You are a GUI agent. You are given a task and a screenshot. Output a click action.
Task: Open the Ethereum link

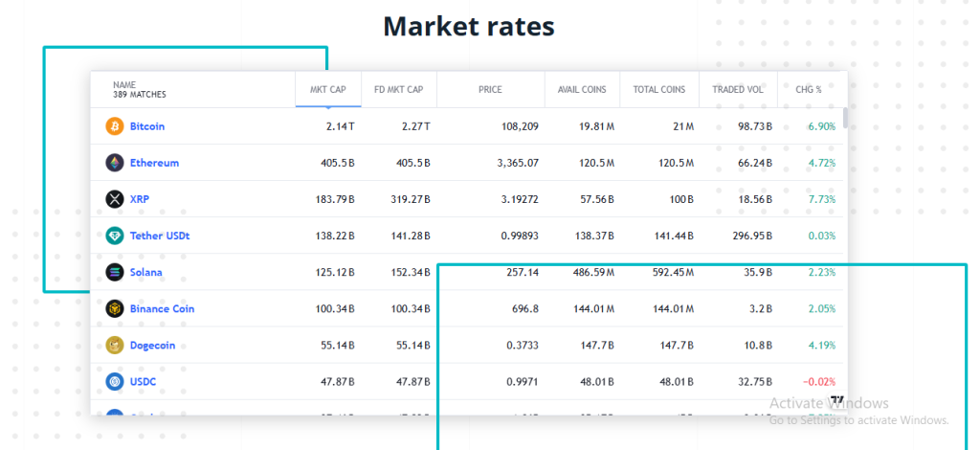(154, 163)
